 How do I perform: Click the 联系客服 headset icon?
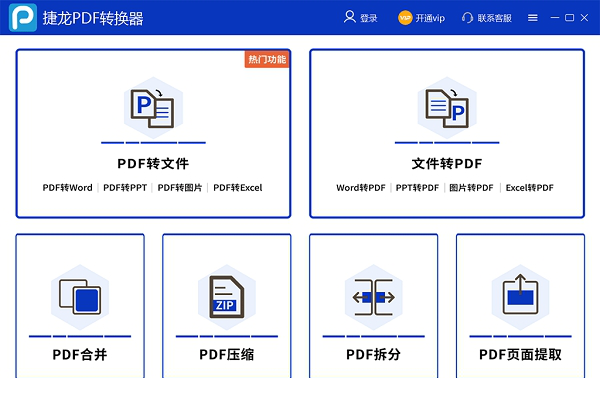click(467, 18)
